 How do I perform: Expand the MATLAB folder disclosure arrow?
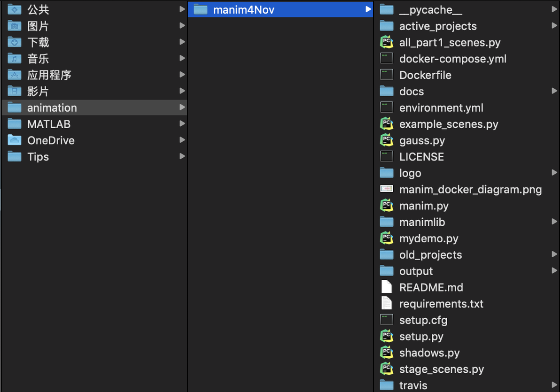point(182,124)
